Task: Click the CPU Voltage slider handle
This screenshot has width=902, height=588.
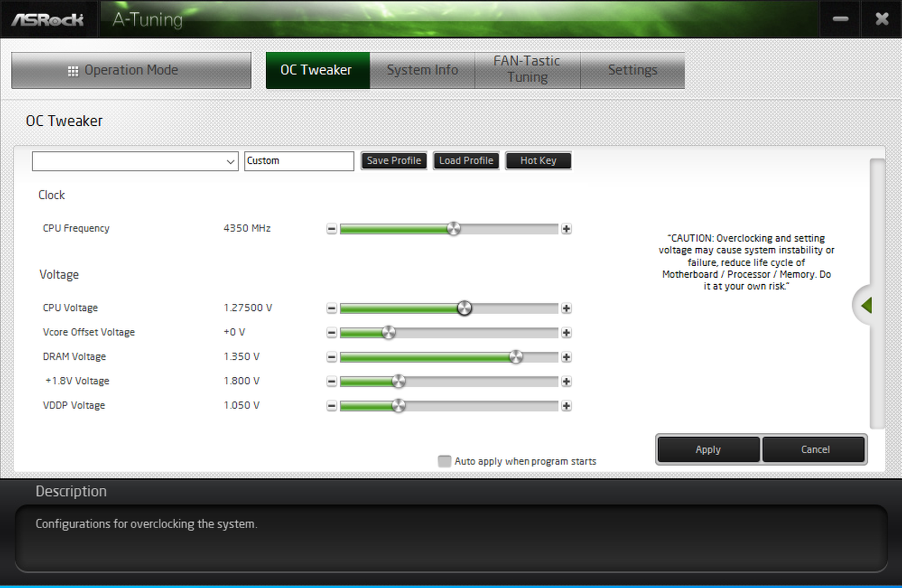Action: (x=464, y=308)
